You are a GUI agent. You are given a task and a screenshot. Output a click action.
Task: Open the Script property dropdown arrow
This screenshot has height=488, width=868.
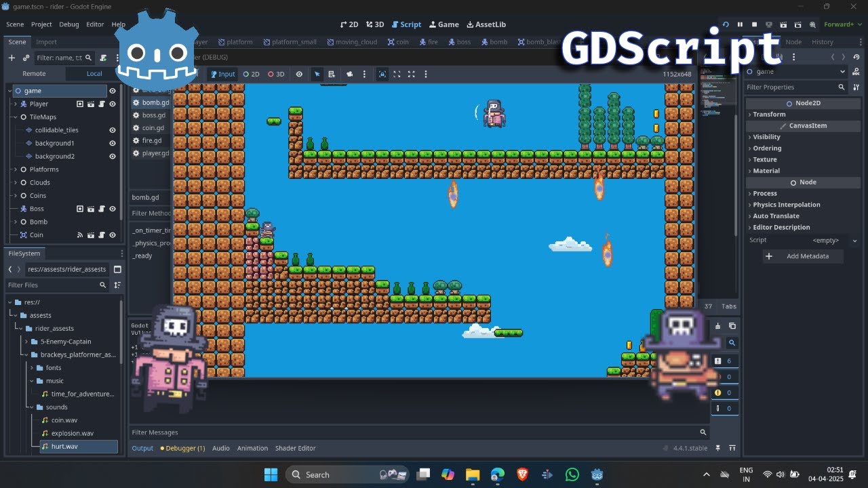(x=854, y=241)
